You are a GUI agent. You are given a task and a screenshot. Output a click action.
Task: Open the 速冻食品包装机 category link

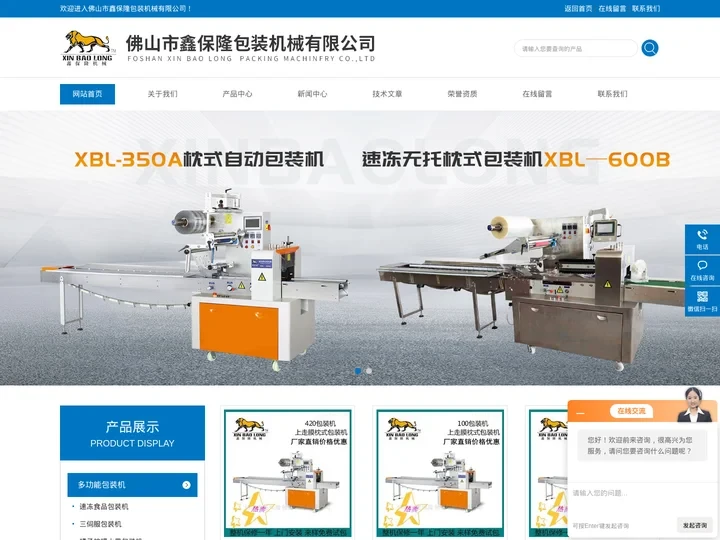(x=104, y=506)
